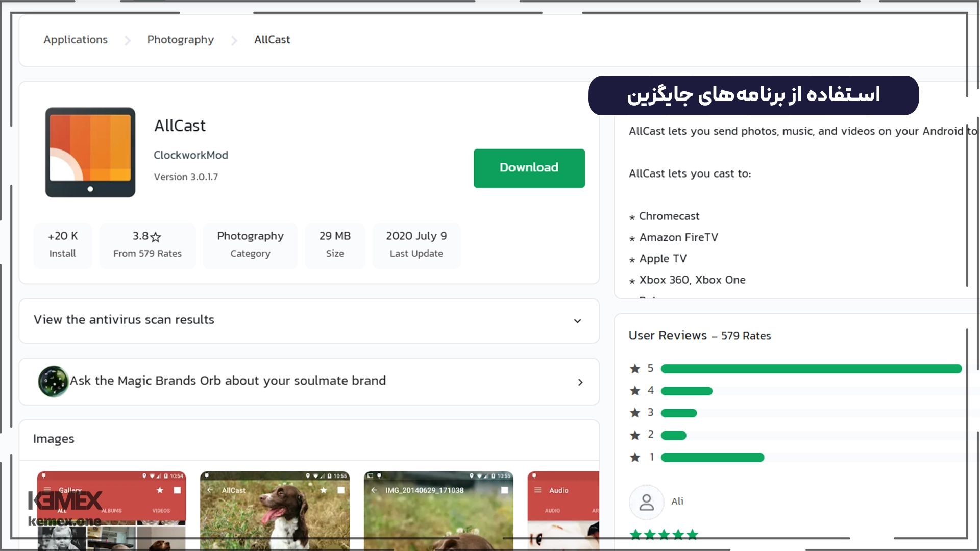Click the star icon beside rating 2
Viewport: 980px width, 551px height.
[x=635, y=435]
